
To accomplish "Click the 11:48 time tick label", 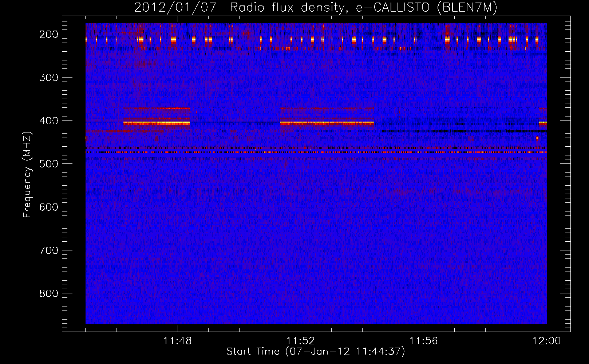I will (178, 341).
